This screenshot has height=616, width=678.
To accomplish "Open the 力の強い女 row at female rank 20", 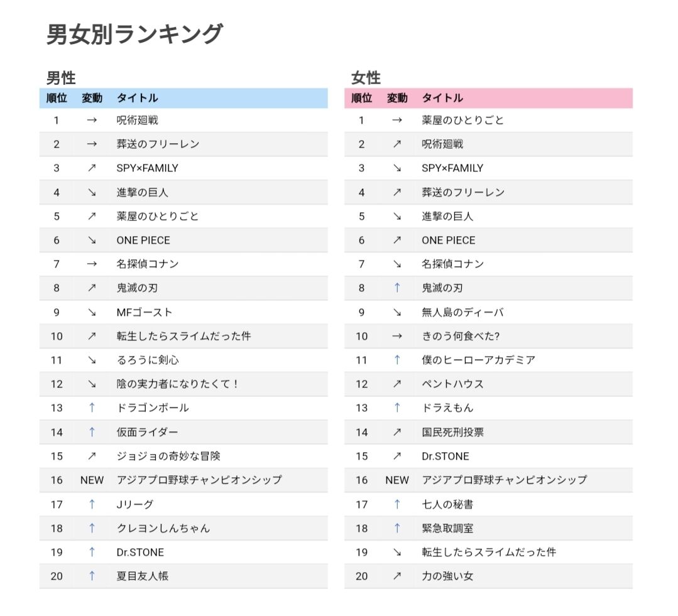I will (x=489, y=576).
